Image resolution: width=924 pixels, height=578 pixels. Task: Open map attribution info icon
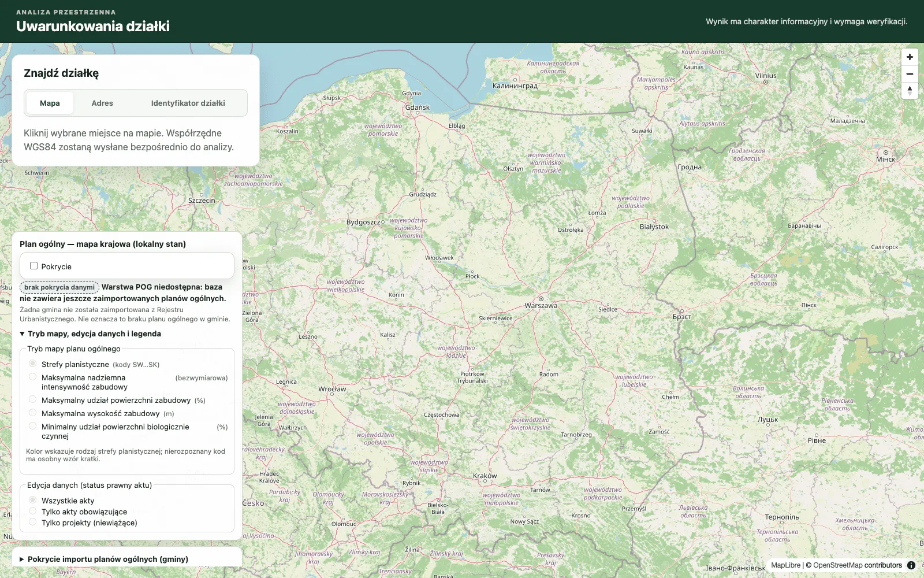coord(911,565)
